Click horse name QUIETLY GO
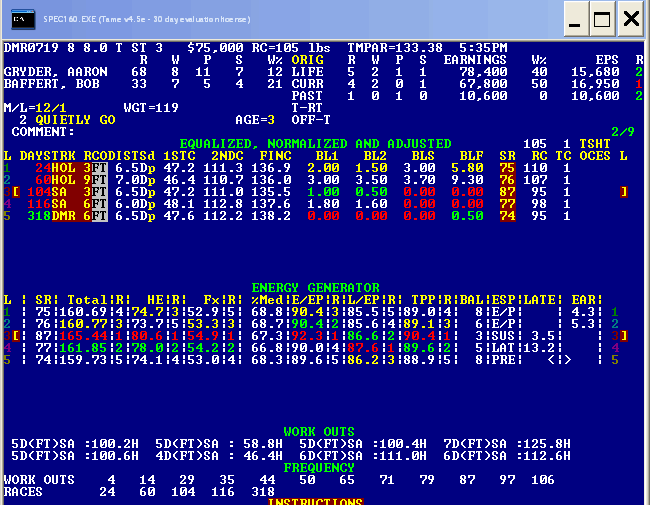The image size is (650, 505). click(75, 120)
